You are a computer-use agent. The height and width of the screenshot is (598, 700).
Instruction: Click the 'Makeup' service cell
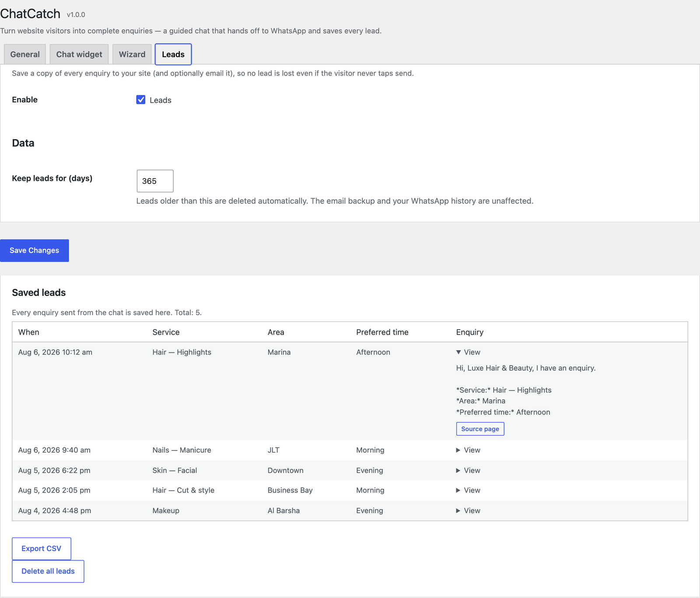tap(166, 510)
